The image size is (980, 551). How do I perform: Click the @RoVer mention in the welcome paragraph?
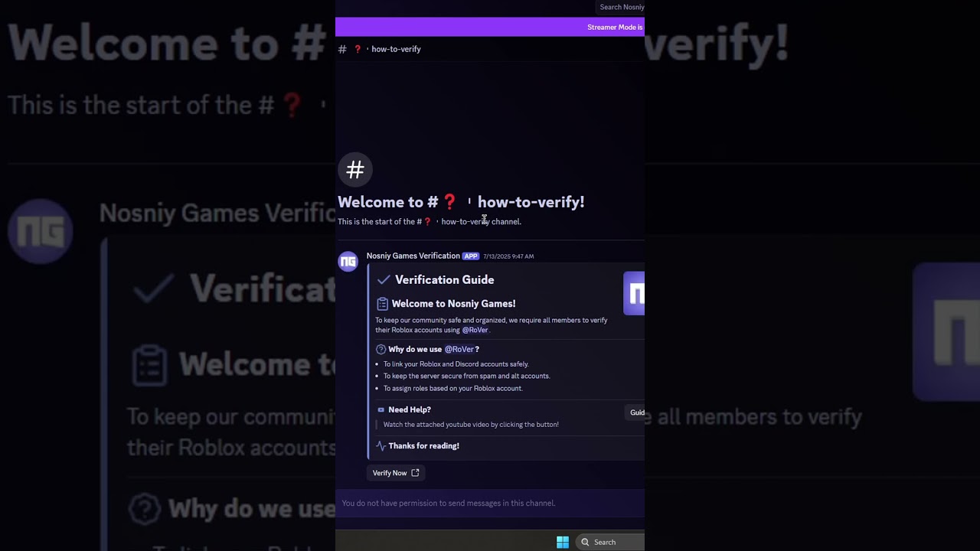pyautogui.click(x=475, y=330)
